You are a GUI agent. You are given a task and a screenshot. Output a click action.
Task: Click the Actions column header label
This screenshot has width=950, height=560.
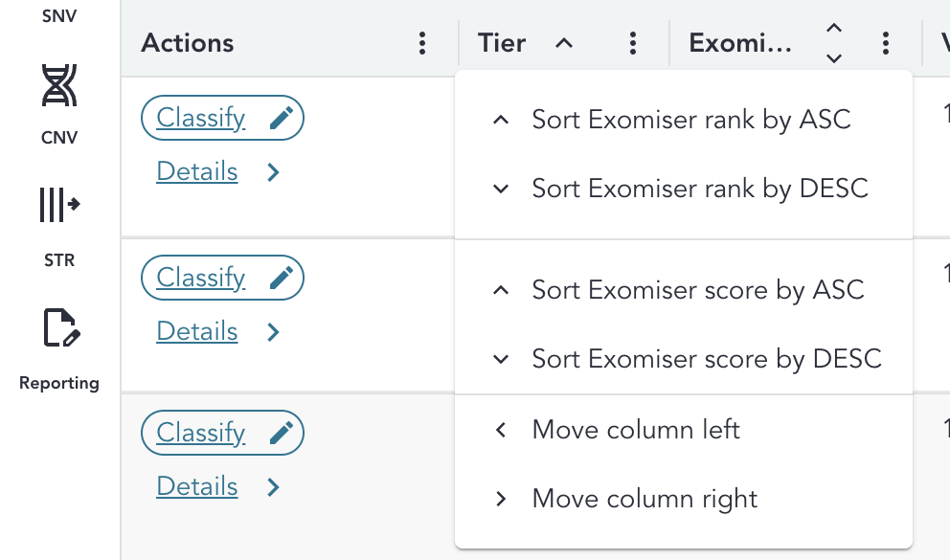pos(187,42)
